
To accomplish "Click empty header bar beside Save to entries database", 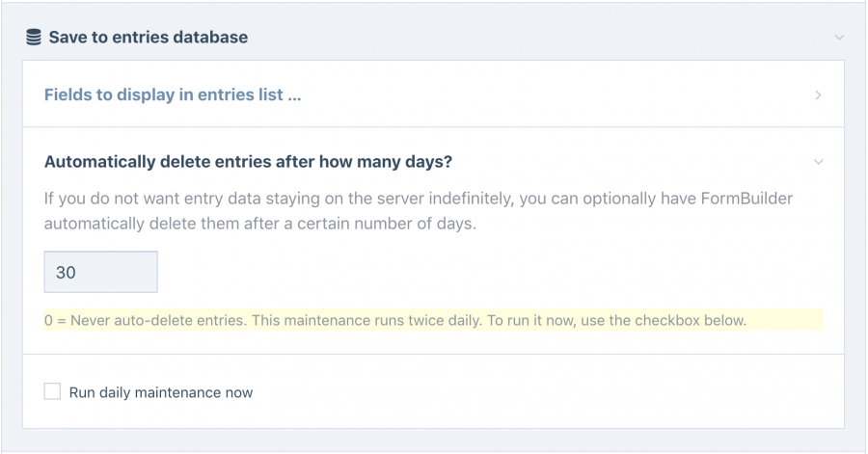I will (540, 37).
